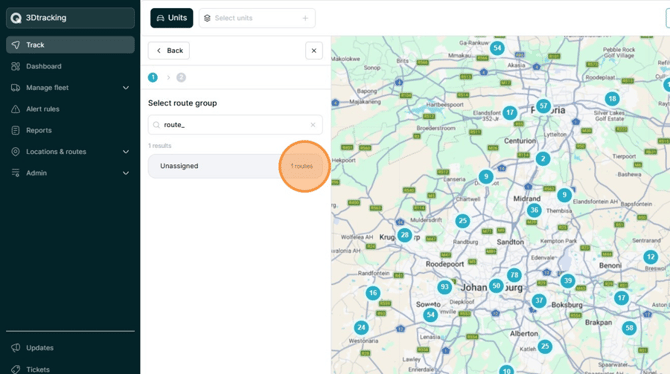The width and height of the screenshot is (670, 374).
Task: Close the route group panel
Action: tap(314, 50)
